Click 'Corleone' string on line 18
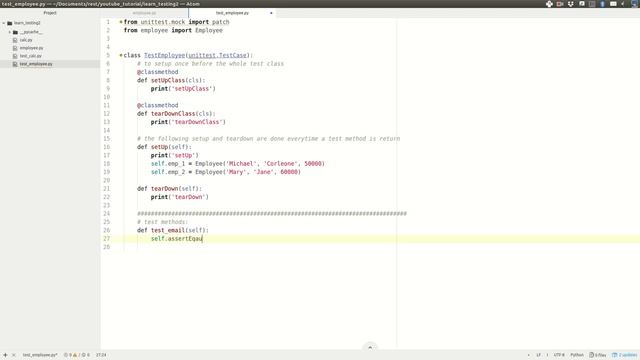 click(x=280, y=164)
